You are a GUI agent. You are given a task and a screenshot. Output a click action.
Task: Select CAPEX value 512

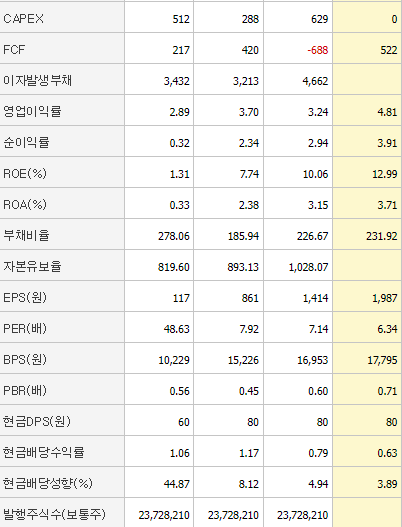point(181,19)
